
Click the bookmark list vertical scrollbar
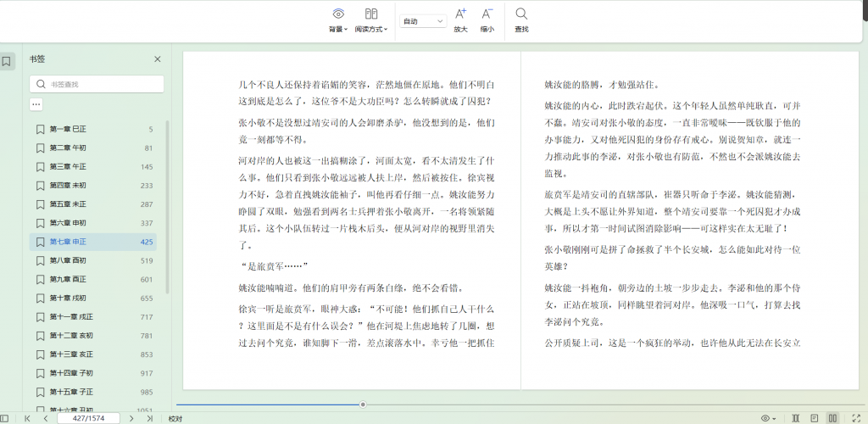[x=167, y=208]
